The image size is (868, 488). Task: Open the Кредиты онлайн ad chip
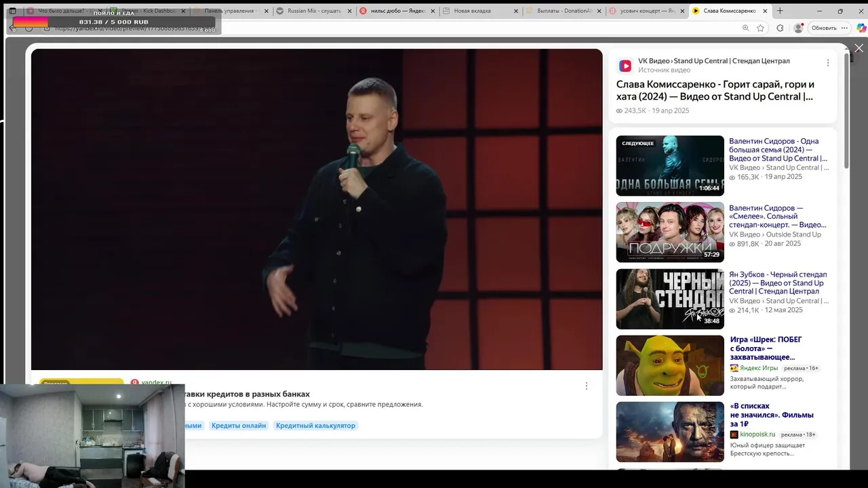[x=239, y=426]
